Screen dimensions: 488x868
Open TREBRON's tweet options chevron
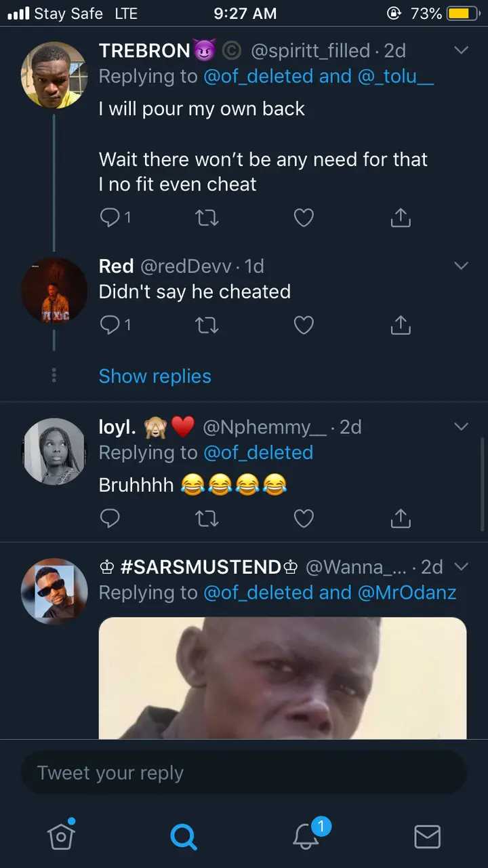point(462,50)
